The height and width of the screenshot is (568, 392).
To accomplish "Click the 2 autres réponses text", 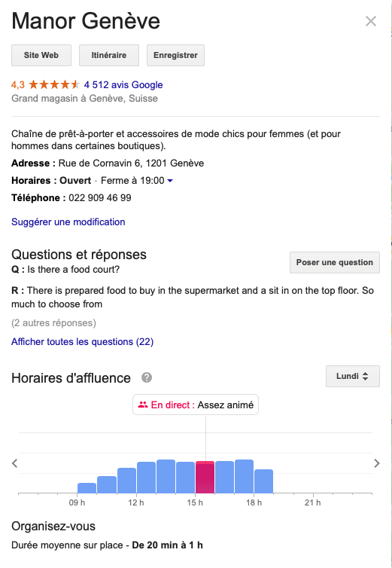I will (x=53, y=322).
